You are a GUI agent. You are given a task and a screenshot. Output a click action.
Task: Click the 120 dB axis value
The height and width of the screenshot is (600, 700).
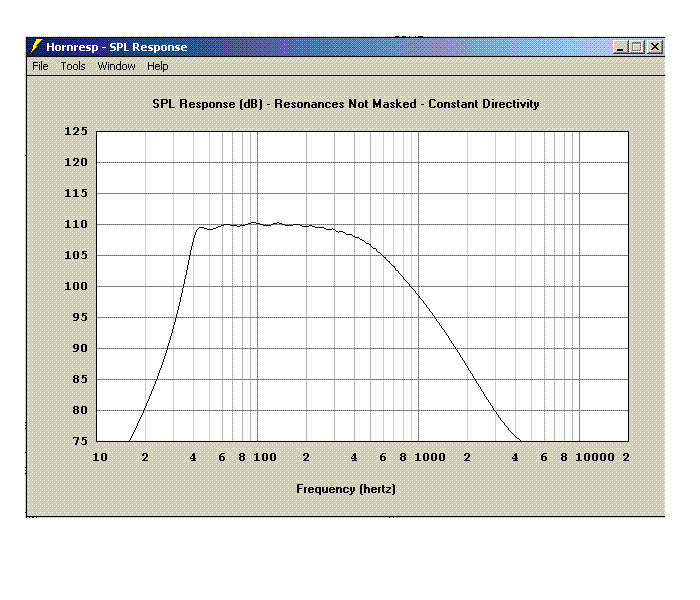pos(76,162)
